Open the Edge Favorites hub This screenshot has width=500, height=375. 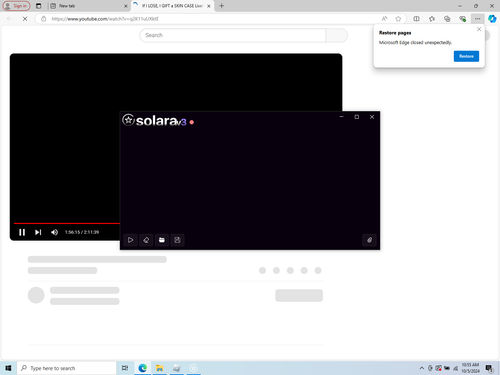432,19
